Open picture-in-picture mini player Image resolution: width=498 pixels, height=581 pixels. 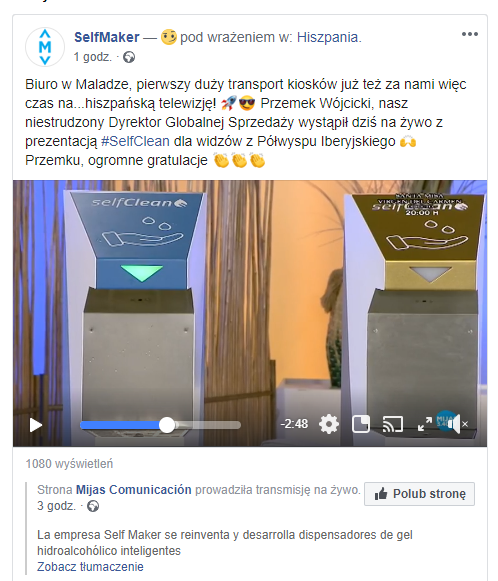[361, 424]
